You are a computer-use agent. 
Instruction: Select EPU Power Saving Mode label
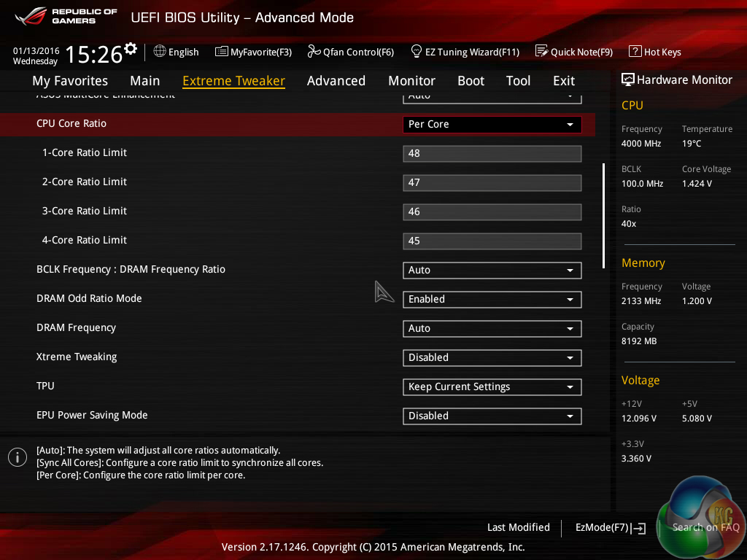click(92, 415)
